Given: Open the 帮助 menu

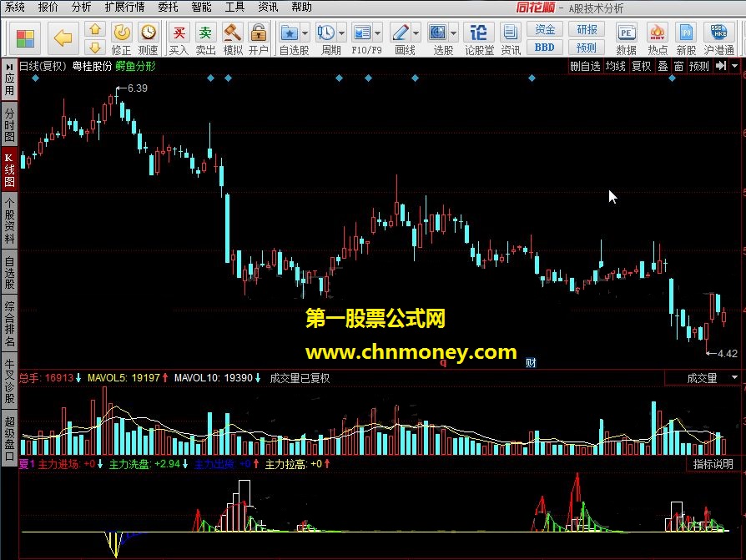Looking at the screenshot, I should [301, 8].
